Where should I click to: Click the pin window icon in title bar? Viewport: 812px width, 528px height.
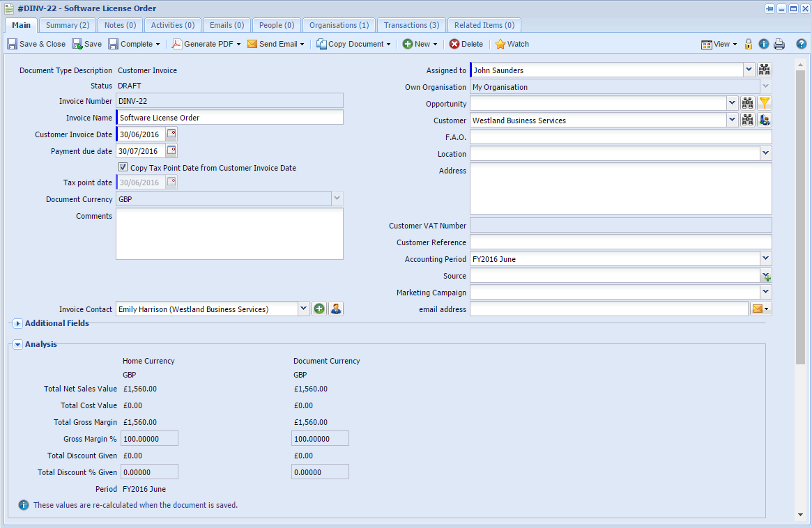coord(769,8)
